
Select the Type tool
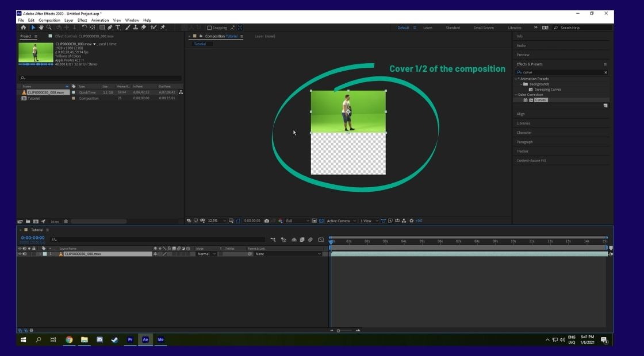118,27
